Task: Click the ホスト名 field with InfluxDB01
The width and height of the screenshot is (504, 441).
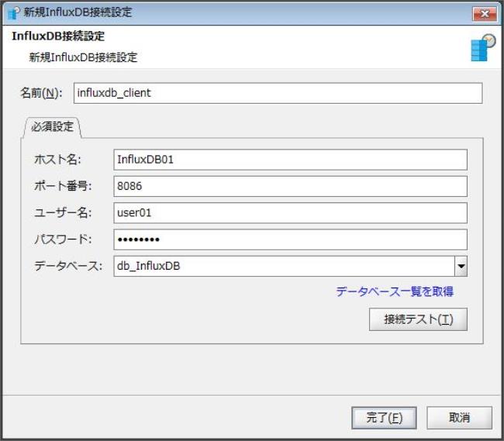Action: pos(290,160)
